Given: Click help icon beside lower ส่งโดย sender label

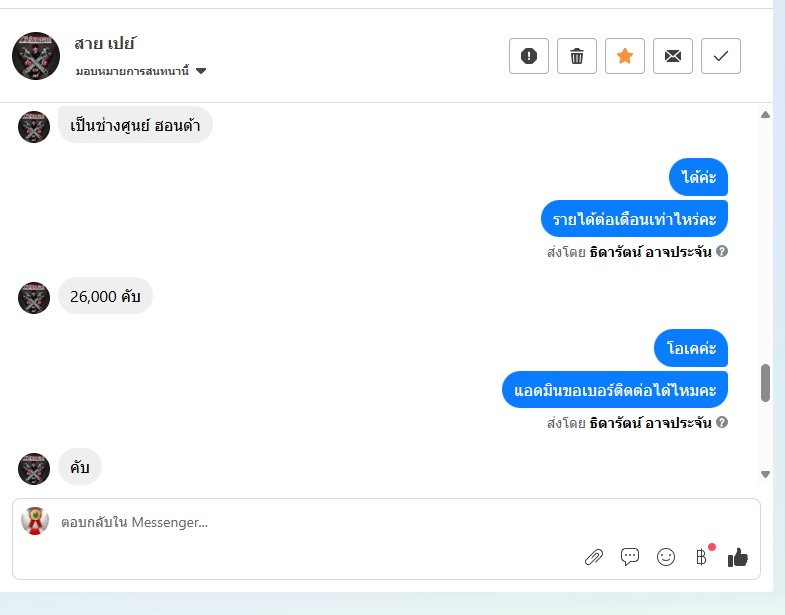Looking at the screenshot, I should click(x=722, y=422).
